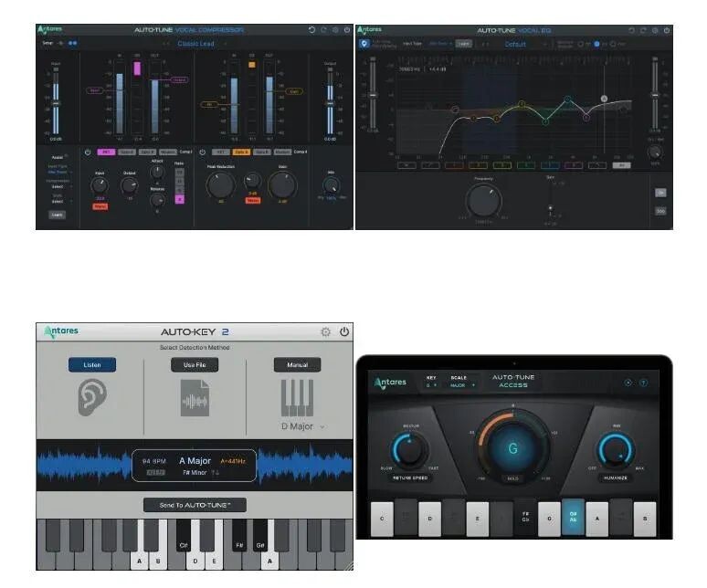This screenshot has height=588, width=707.
Task: Click the Retune Speed knob
Action: click(409, 449)
